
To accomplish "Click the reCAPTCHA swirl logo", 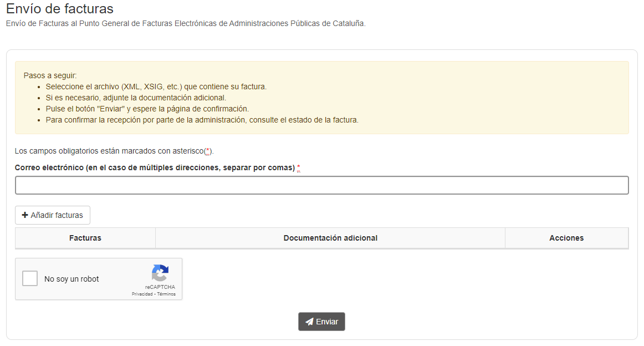I will (160, 273).
